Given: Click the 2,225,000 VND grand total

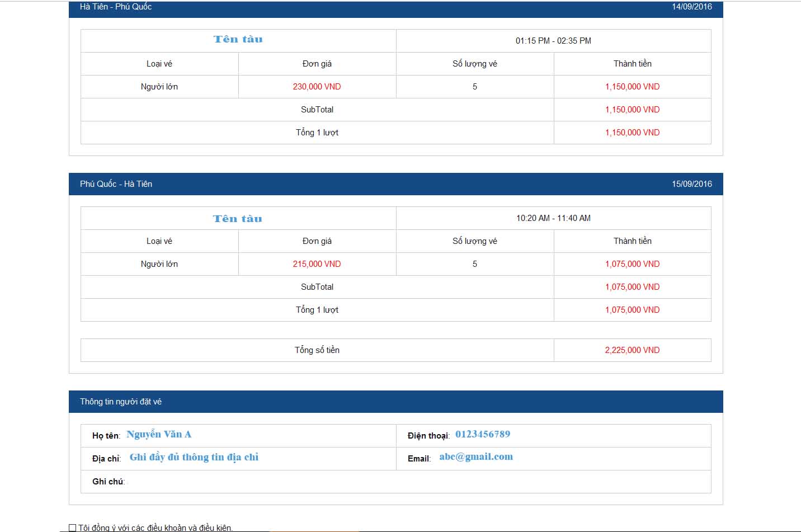Looking at the screenshot, I should coord(632,350).
